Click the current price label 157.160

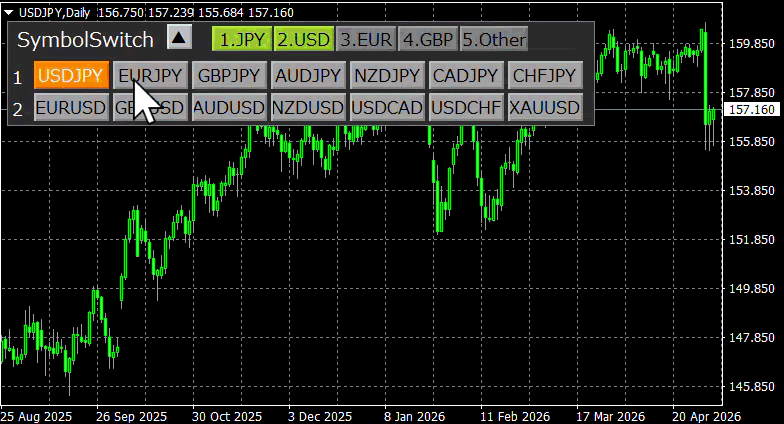(x=752, y=110)
